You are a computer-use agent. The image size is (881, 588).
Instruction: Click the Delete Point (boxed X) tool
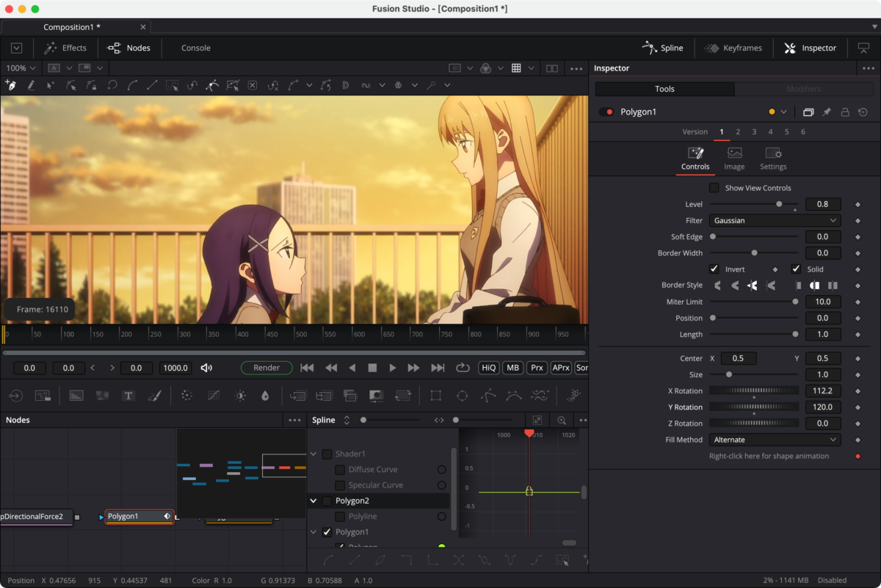click(253, 85)
